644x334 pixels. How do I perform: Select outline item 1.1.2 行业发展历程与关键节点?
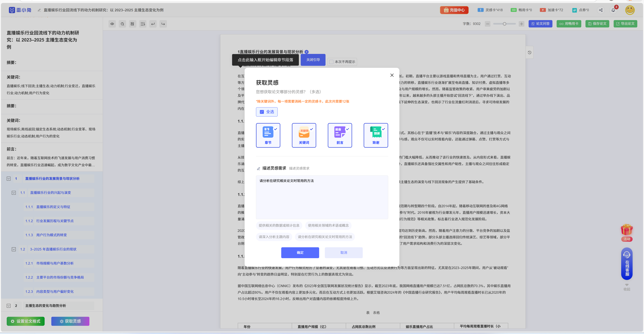(x=55, y=221)
